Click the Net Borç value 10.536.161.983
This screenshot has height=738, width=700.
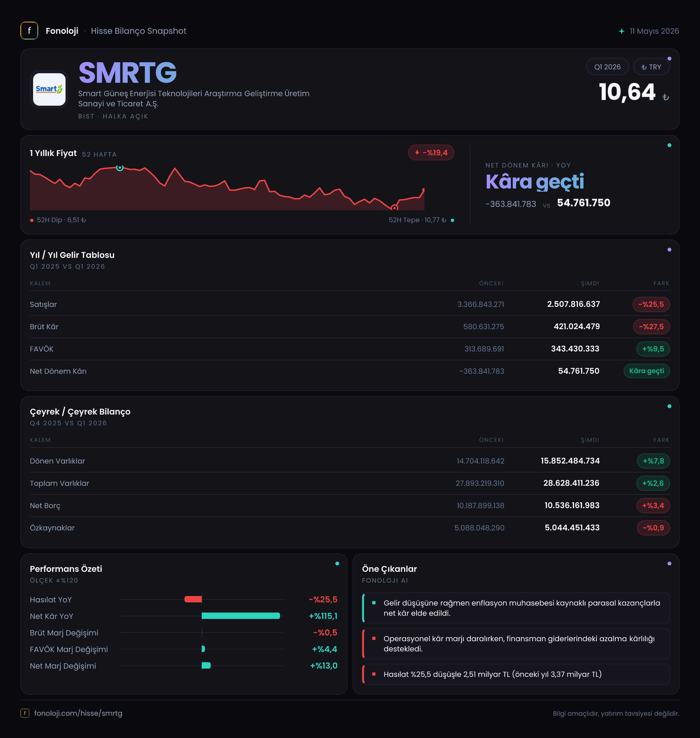click(x=572, y=506)
